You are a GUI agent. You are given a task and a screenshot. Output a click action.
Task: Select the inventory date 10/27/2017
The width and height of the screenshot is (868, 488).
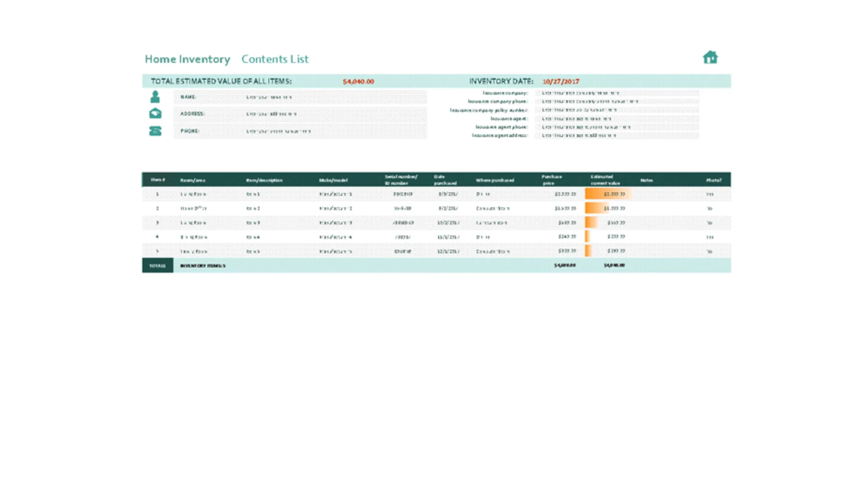pyautogui.click(x=561, y=81)
